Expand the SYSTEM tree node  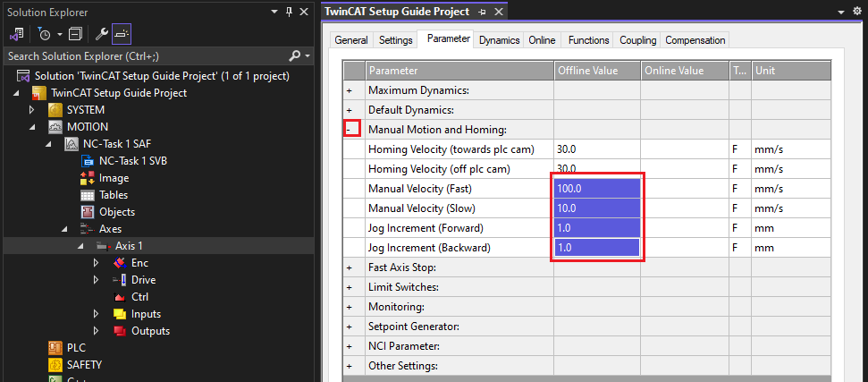[x=33, y=110]
